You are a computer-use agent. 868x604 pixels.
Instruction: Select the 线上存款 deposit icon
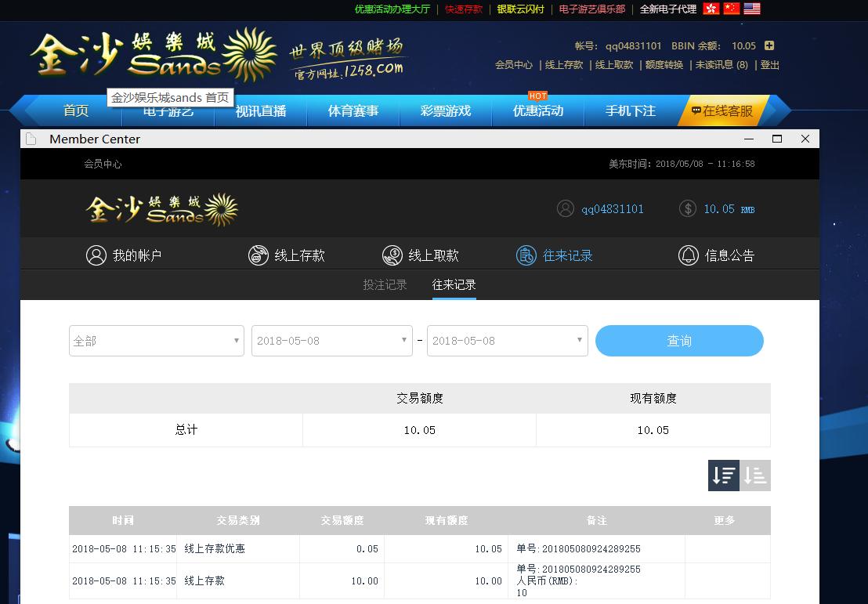click(259, 255)
